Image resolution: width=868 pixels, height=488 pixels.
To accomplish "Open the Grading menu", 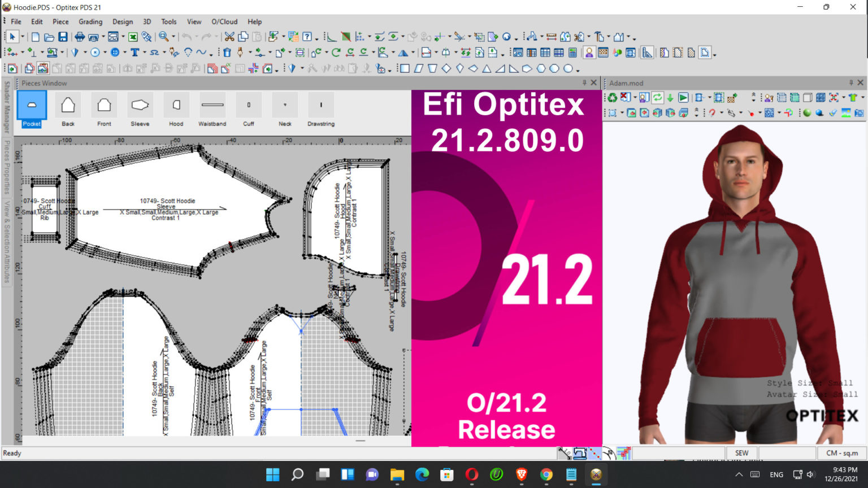I will click(x=90, y=21).
